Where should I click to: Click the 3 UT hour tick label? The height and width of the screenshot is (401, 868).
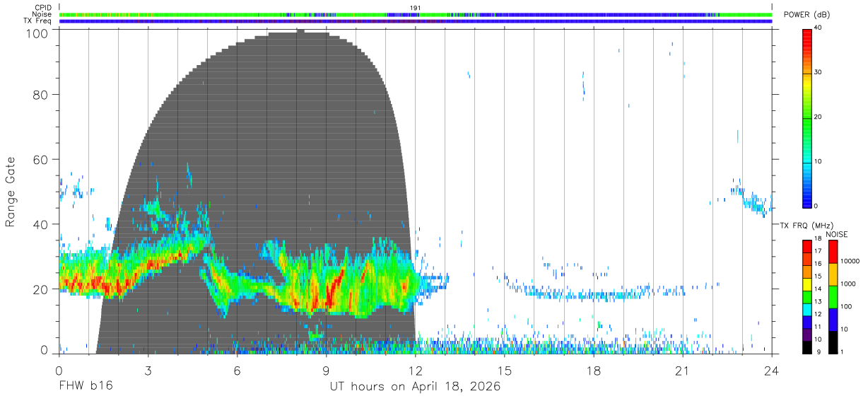(148, 370)
